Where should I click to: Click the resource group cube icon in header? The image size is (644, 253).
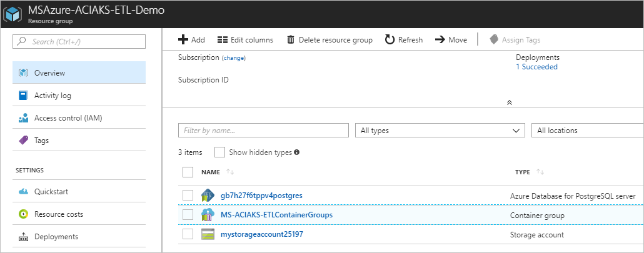pos(13,14)
